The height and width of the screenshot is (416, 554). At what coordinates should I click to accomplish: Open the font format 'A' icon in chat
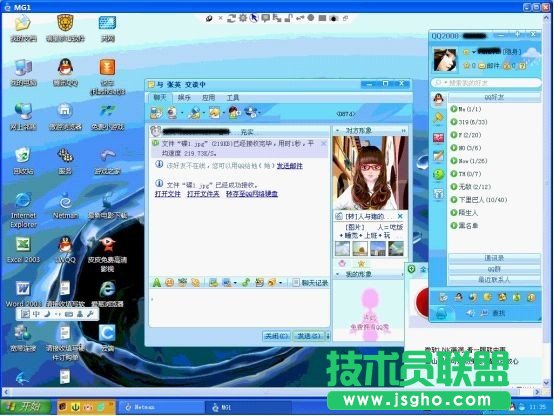157,282
